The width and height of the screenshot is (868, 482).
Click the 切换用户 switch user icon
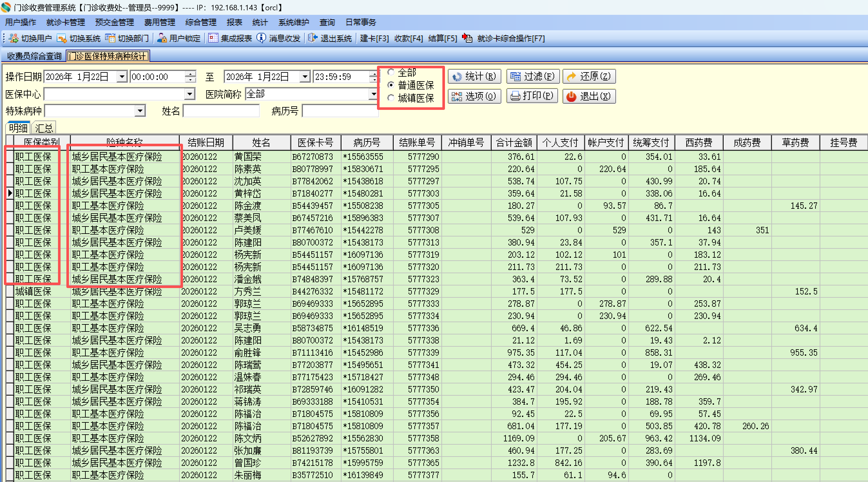click(14, 38)
